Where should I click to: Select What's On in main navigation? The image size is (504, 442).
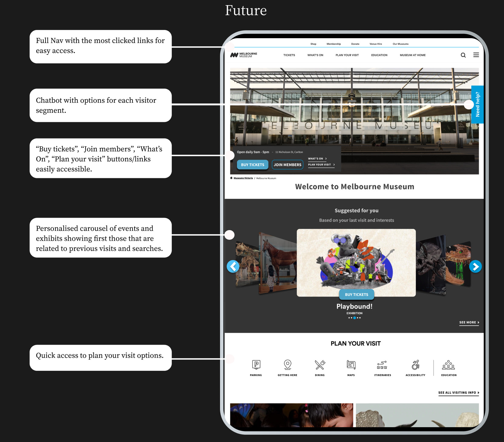(315, 55)
